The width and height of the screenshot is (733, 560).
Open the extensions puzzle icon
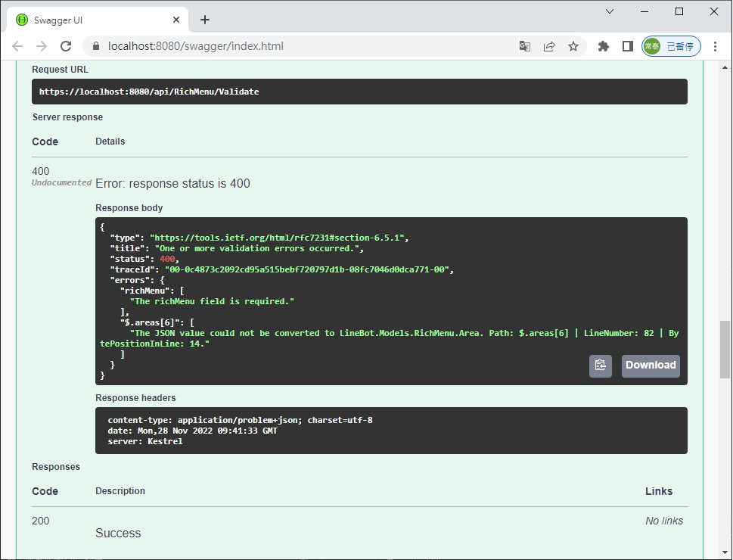(x=604, y=46)
